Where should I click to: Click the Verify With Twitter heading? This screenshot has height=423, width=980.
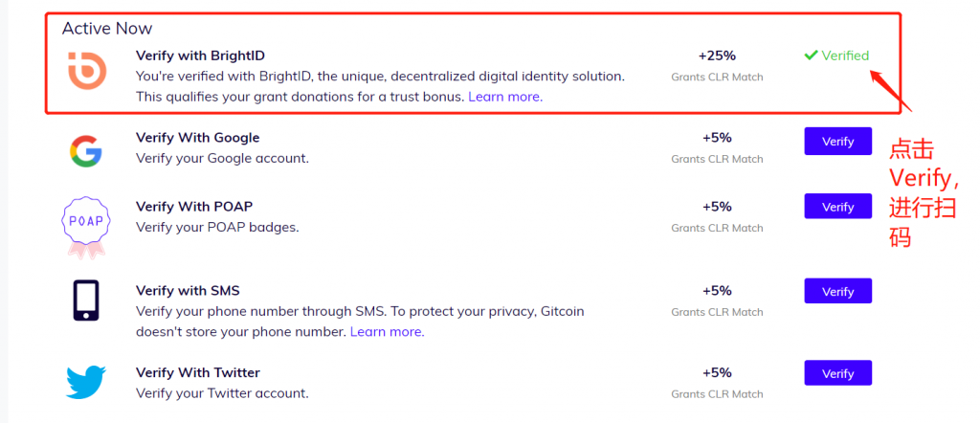click(198, 373)
